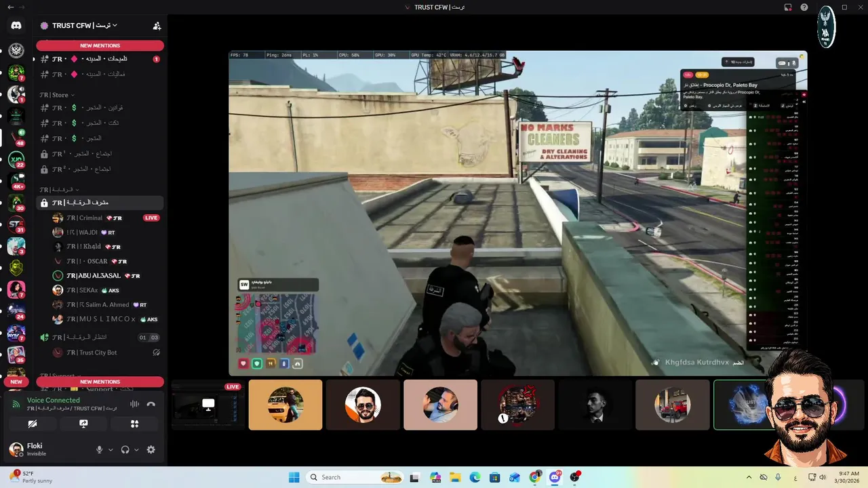Select TR | Criminal in voice list
The image size is (868, 488).
coord(106,218)
